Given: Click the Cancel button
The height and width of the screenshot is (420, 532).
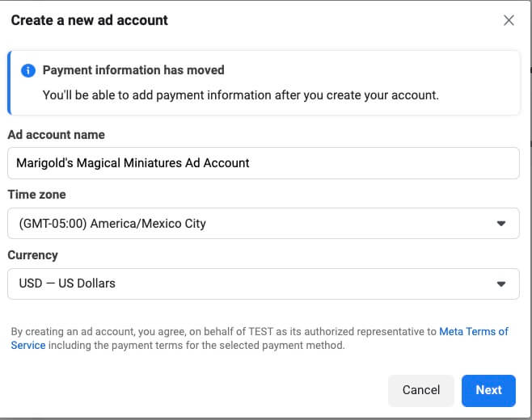Looking at the screenshot, I should (x=421, y=390).
